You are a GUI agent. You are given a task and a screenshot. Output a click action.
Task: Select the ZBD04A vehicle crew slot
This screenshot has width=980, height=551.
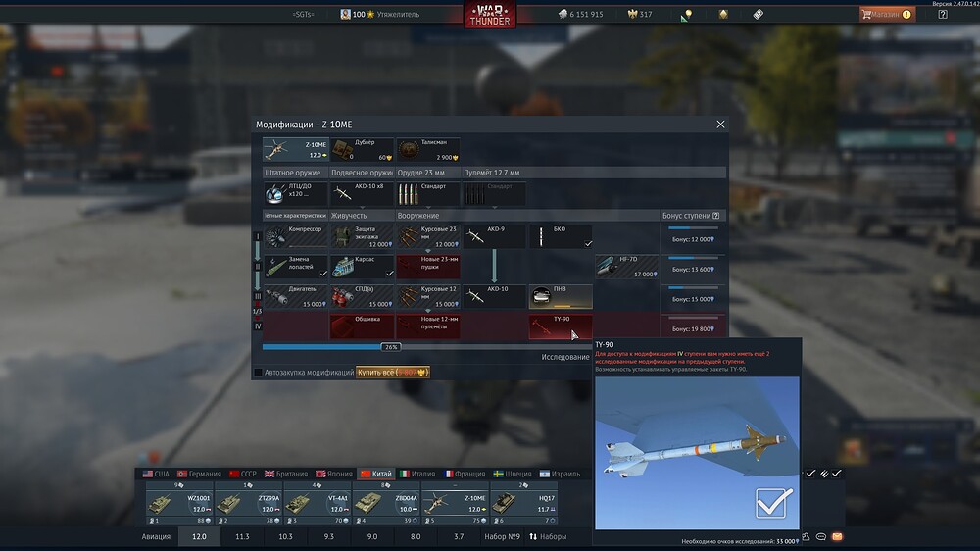385,503
